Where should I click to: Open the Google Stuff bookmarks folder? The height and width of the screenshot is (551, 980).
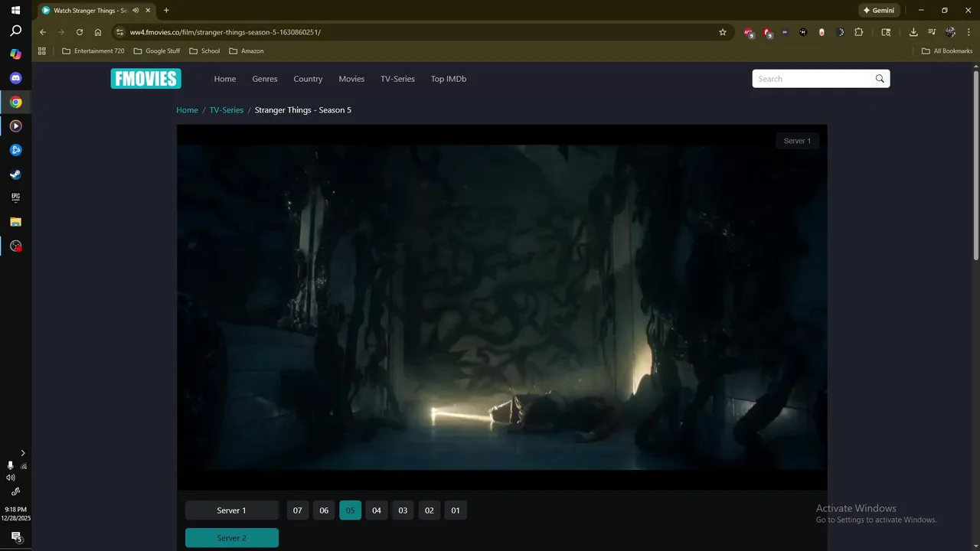point(157,51)
